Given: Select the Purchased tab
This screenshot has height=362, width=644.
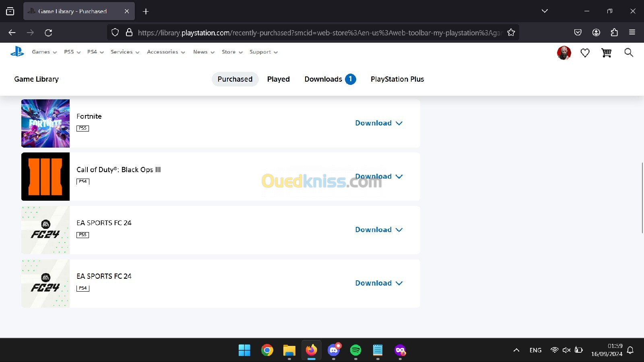Looking at the screenshot, I should click(235, 79).
